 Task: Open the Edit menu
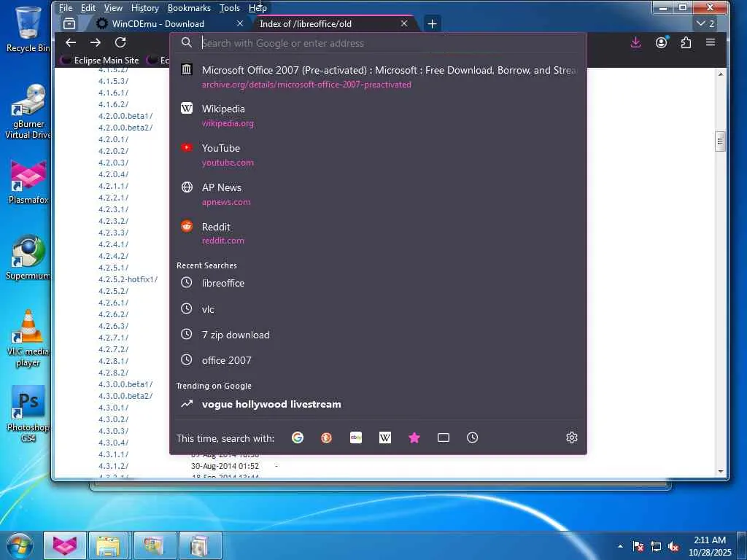(x=88, y=7)
